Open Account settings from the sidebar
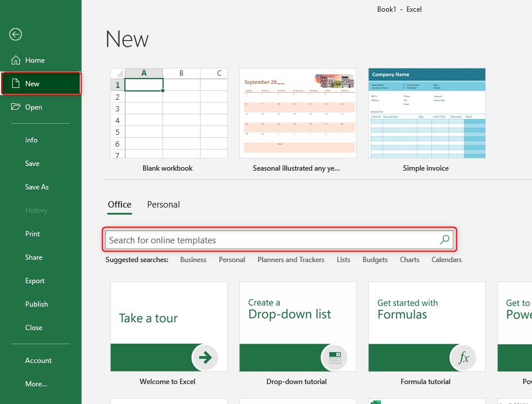 pyautogui.click(x=38, y=360)
